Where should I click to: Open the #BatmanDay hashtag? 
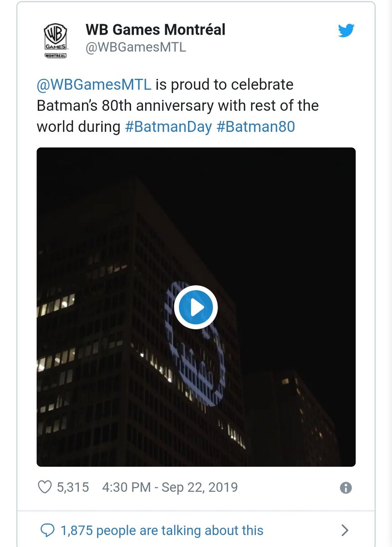click(x=168, y=127)
